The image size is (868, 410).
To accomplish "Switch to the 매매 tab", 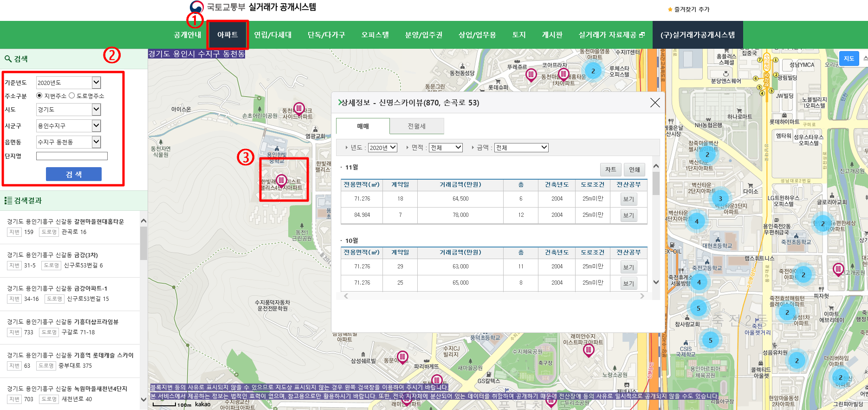I will point(363,126).
